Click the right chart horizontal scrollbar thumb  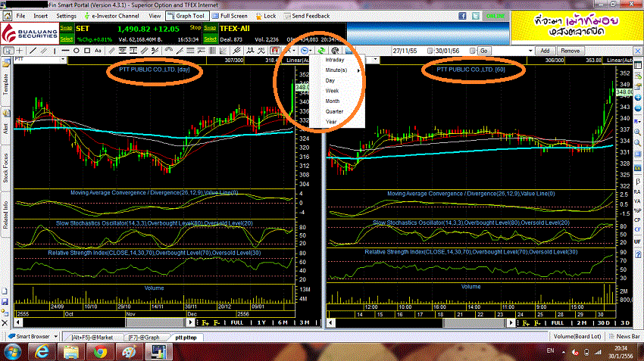point(475,323)
